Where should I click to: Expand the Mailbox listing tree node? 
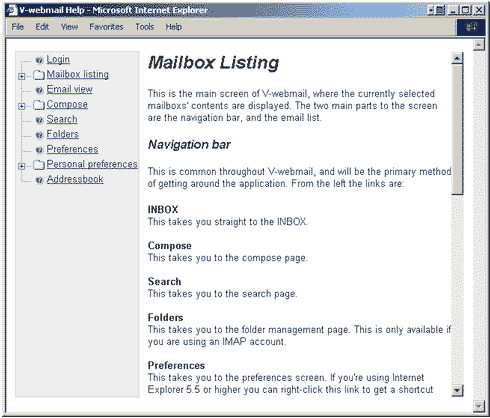[22, 76]
